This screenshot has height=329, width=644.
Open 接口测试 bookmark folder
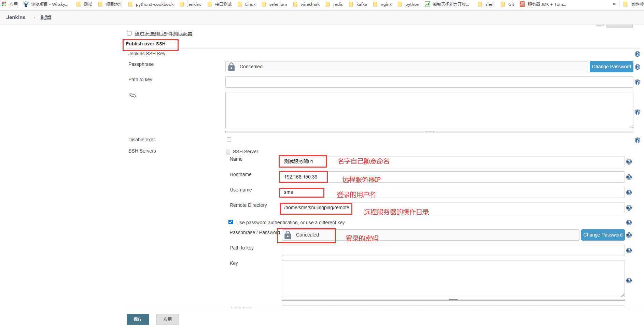[219, 4]
